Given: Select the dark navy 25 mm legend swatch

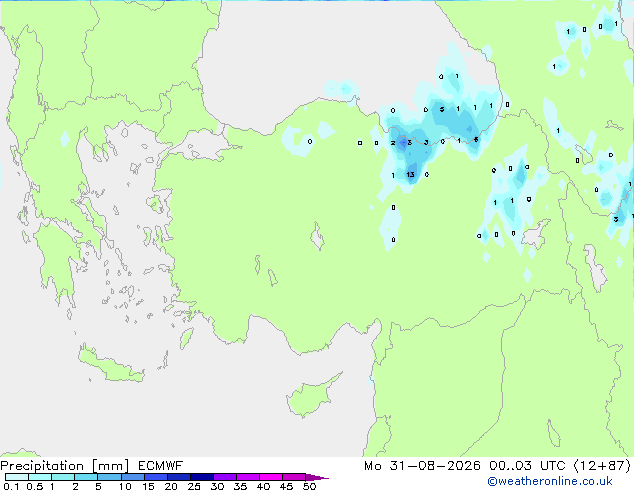Looking at the screenshot, I should (x=202, y=477).
